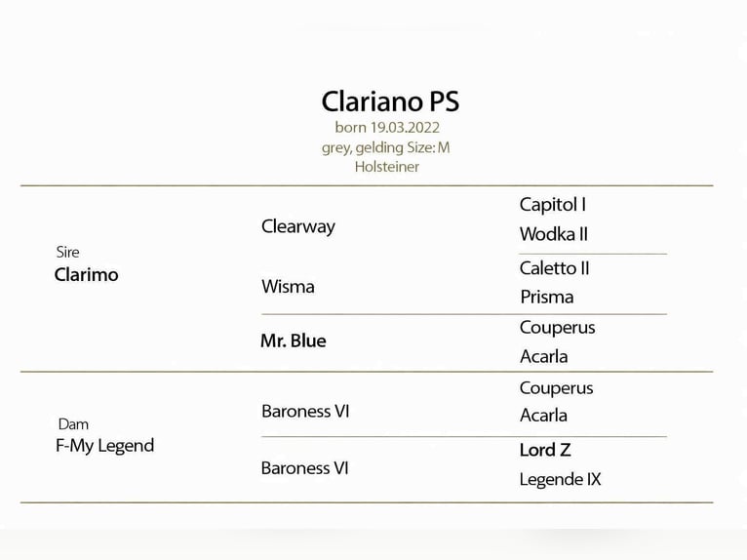This screenshot has width=747, height=560.
Task: Click the bold Lord Z entry
Action: point(545,450)
